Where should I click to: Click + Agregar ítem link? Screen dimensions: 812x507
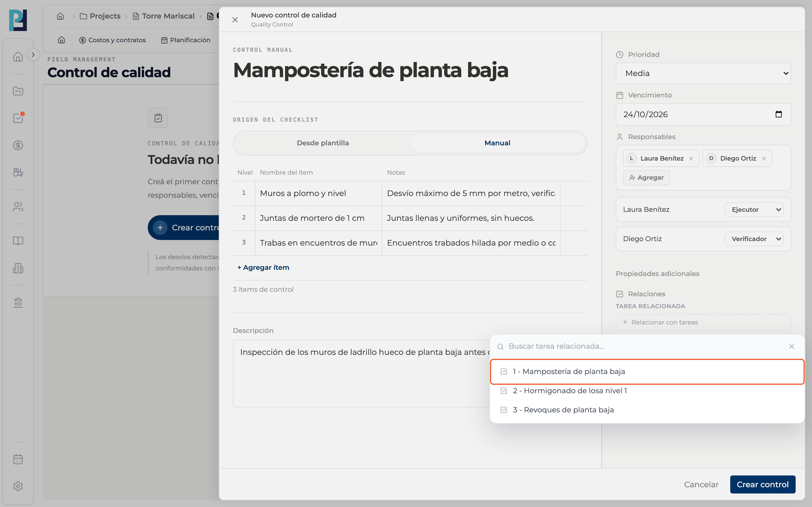pos(263,268)
